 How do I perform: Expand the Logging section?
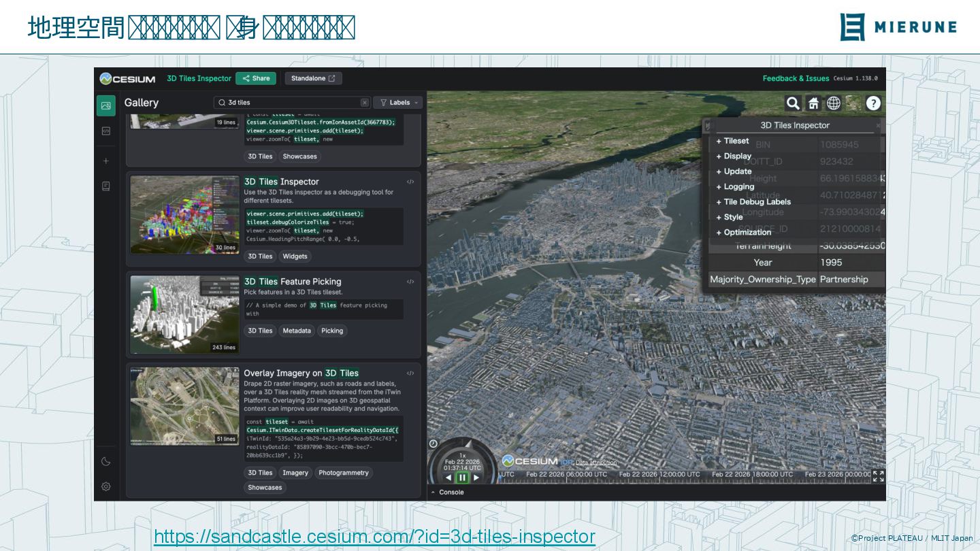coord(735,186)
